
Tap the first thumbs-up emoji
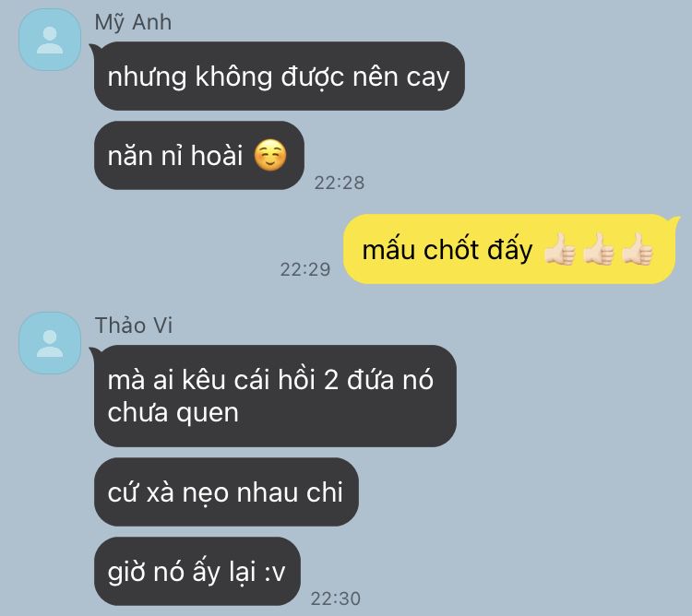click(559, 249)
